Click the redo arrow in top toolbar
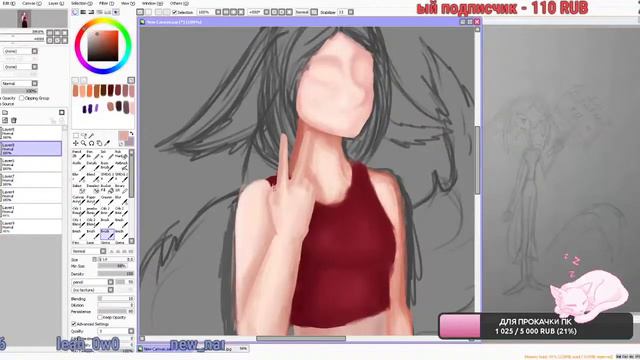640x360 pixels. 149,12
